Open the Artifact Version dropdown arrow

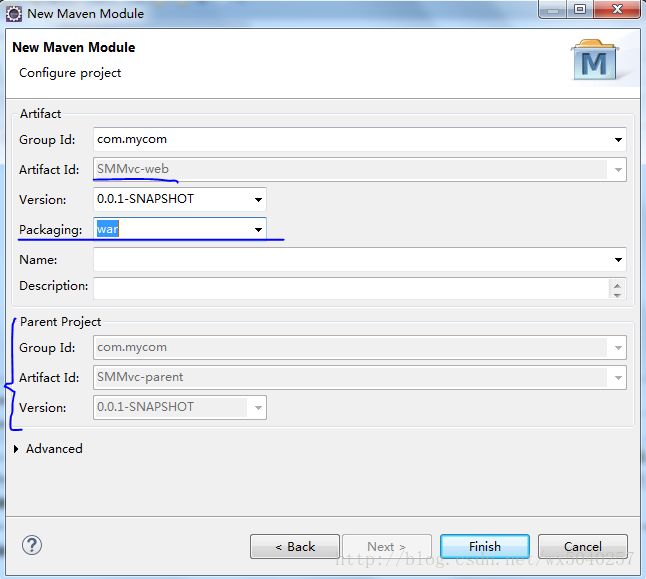point(258,199)
